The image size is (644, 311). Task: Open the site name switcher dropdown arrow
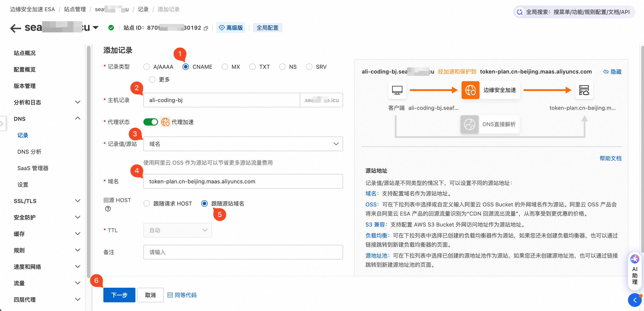coord(96,28)
